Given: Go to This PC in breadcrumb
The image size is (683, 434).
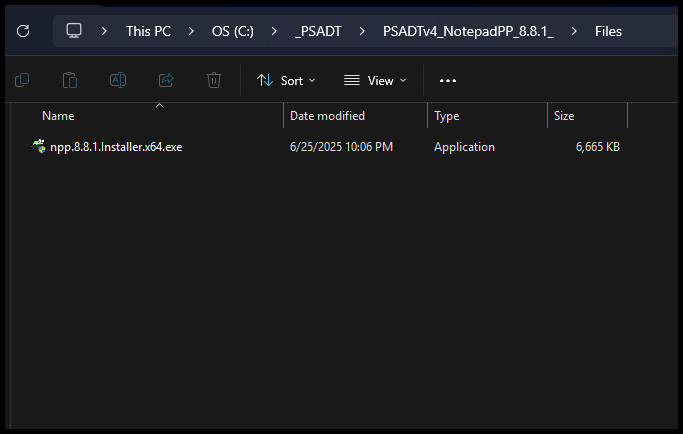Looking at the screenshot, I should point(148,31).
